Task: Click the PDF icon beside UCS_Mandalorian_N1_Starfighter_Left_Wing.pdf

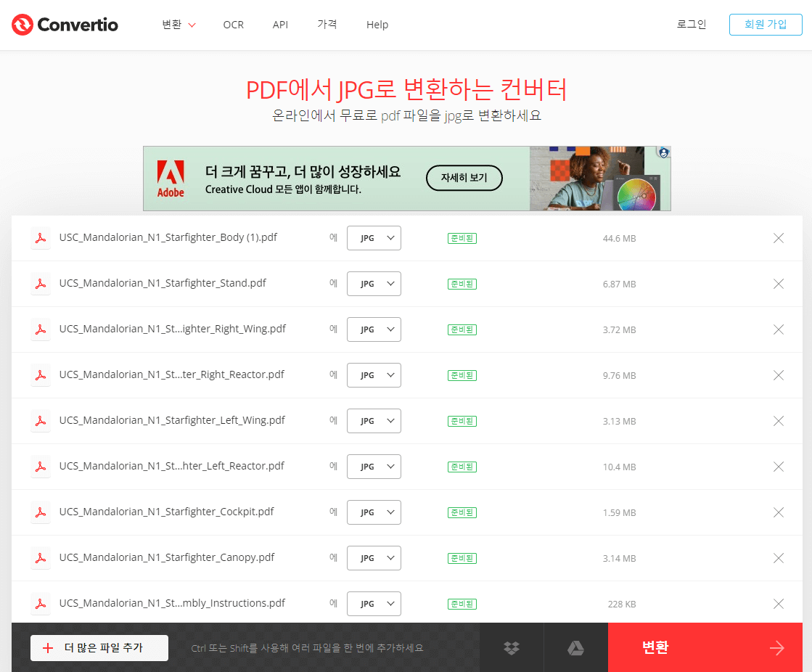Action: click(41, 420)
